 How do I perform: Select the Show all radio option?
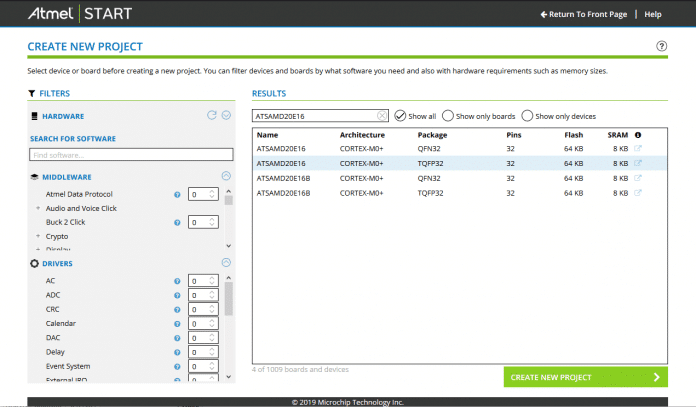pyautogui.click(x=401, y=116)
